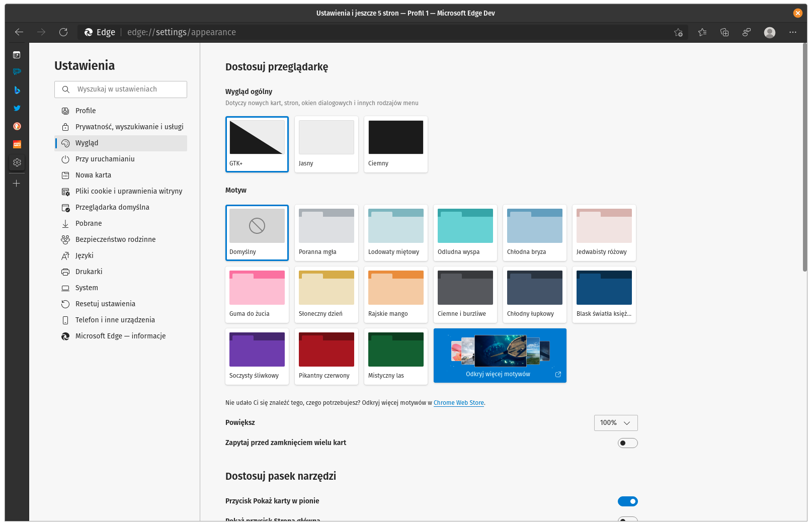Click the profile avatar icon
Screen dimensions: 812x526
pyautogui.click(x=769, y=32)
